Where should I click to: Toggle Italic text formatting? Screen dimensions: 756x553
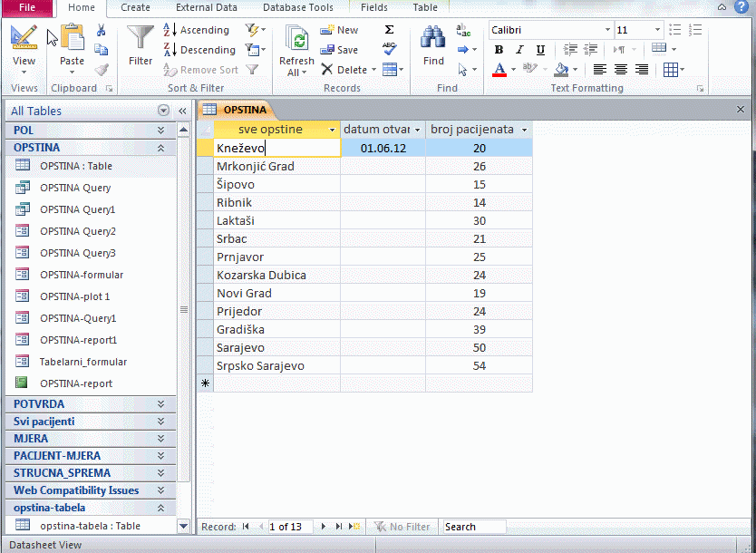click(x=519, y=50)
